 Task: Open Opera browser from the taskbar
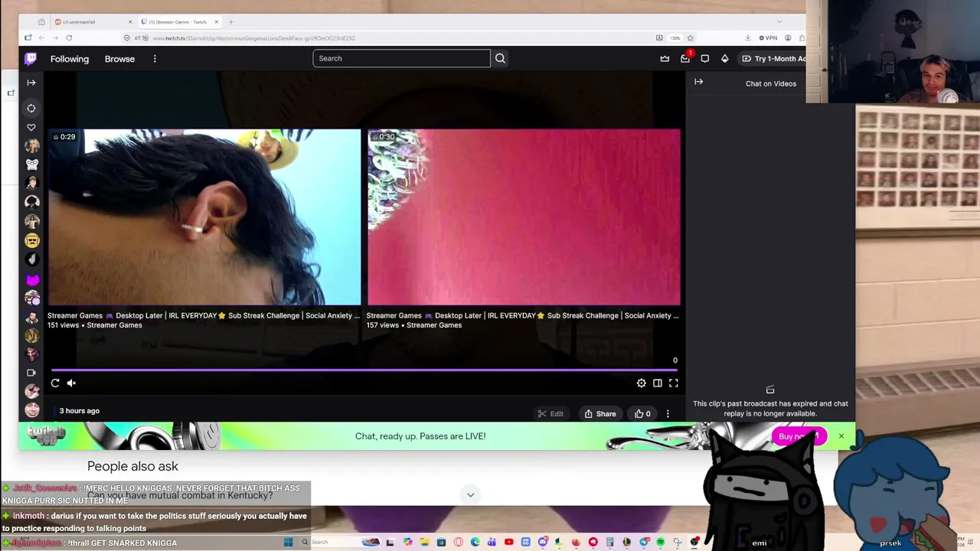point(458,543)
